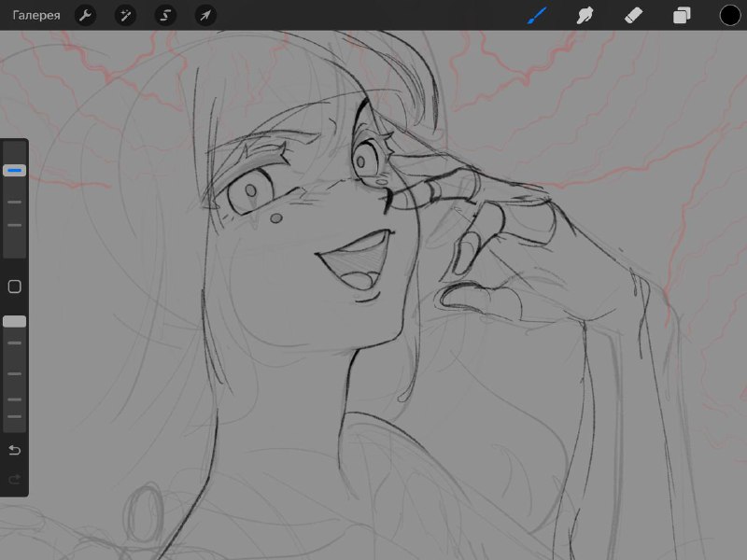Viewport: 747px width, 560px height.
Task: Activate the Selection S-shaped tool
Action: coord(165,15)
